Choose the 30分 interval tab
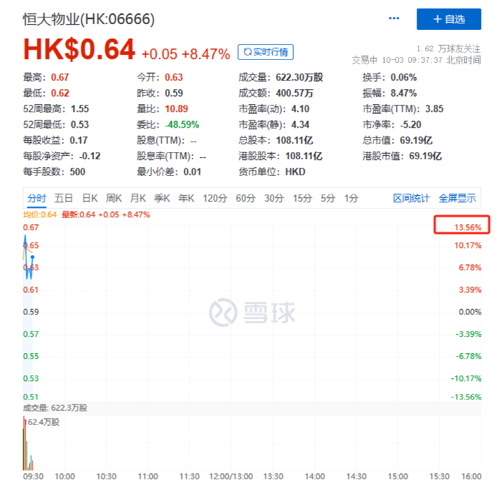Screen dimensions: 500x483 coord(274,198)
